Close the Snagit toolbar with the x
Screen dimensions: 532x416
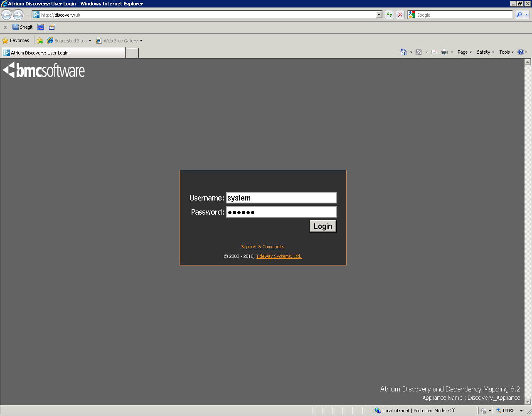(x=5, y=27)
